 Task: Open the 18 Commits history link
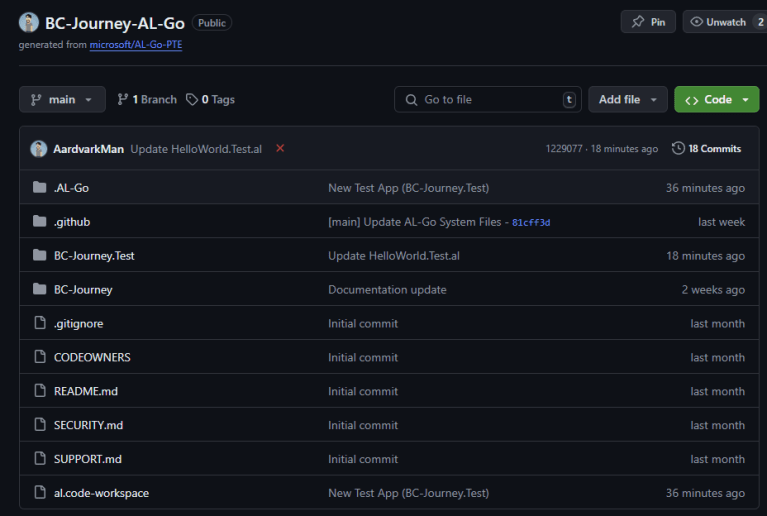point(706,149)
